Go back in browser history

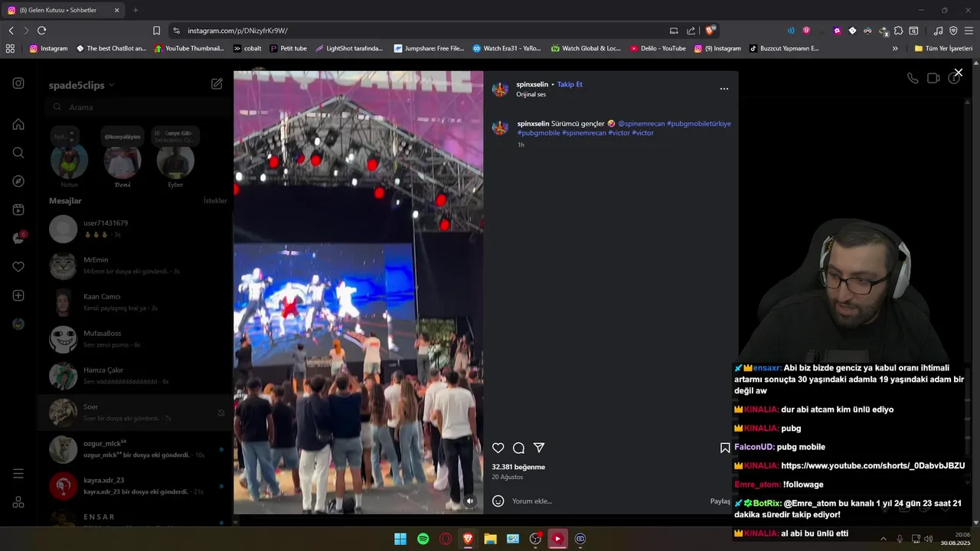tap(11, 31)
